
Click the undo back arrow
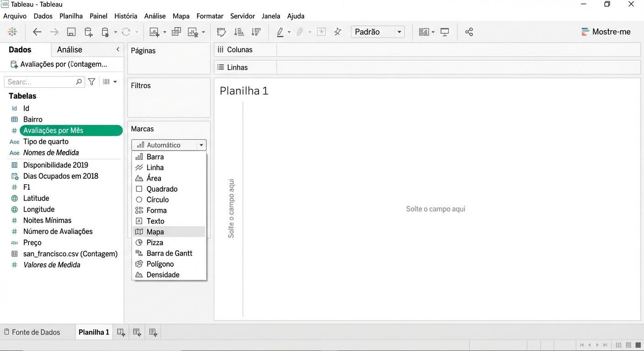coord(38,32)
